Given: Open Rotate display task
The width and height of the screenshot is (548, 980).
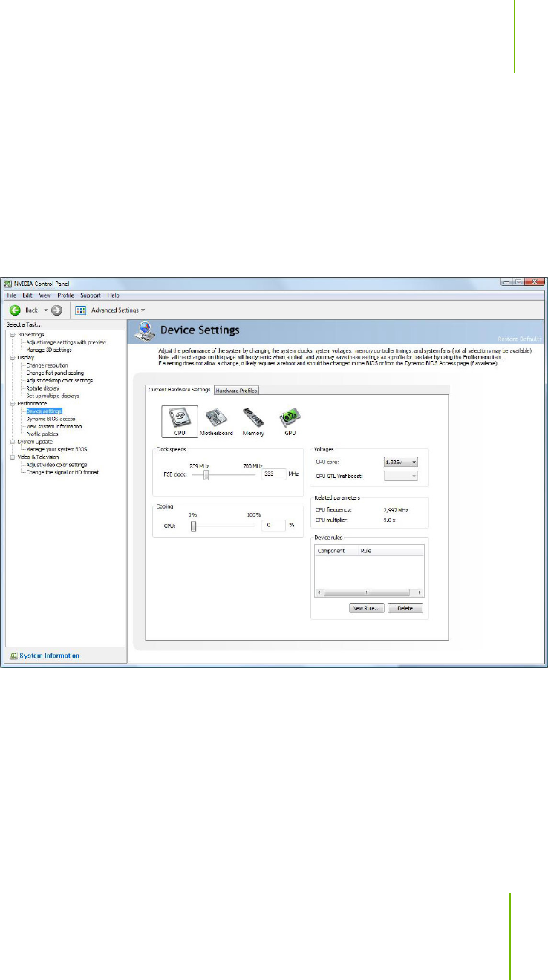Looking at the screenshot, I should [x=43, y=388].
